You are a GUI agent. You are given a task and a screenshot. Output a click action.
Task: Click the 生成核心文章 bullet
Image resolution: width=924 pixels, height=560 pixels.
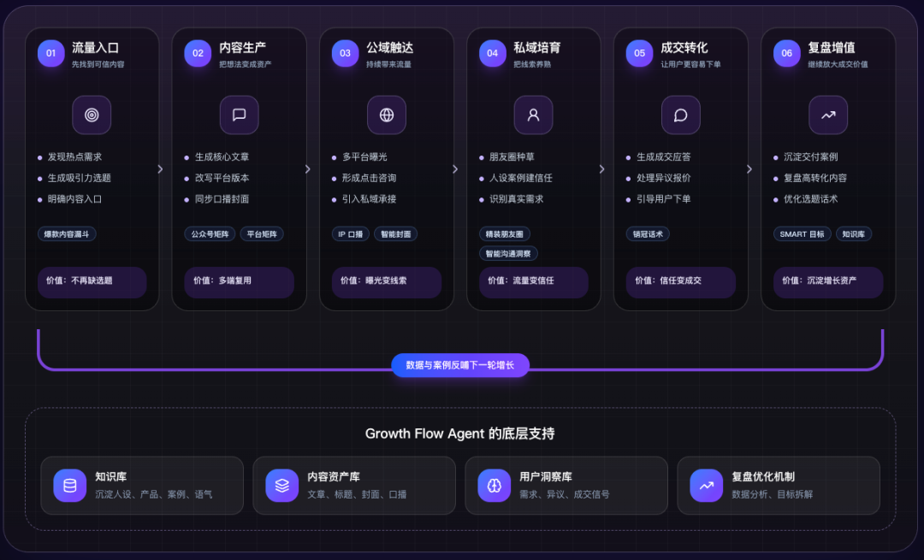222,156
